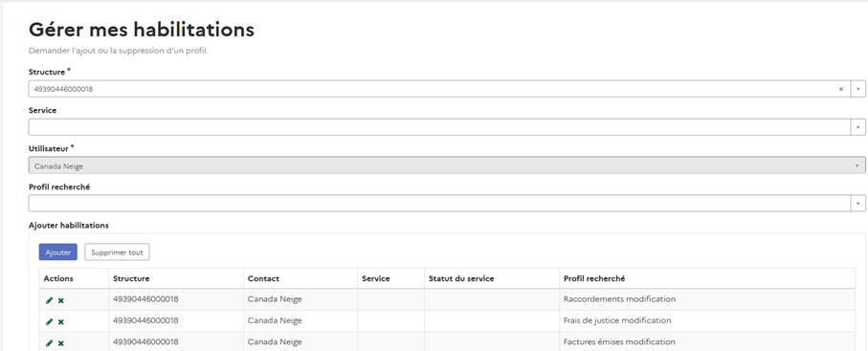Click into the Profil recherché input field
The image size is (868, 351).
point(439,203)
